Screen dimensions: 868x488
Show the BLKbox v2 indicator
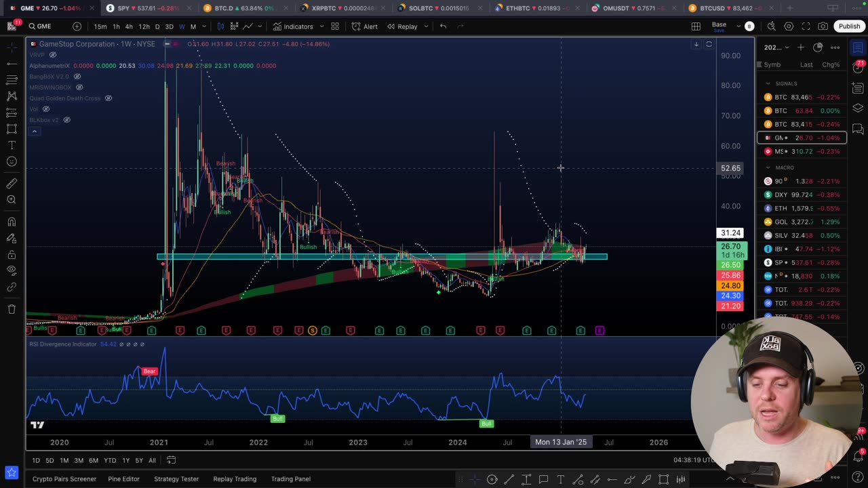pos(67,120)
